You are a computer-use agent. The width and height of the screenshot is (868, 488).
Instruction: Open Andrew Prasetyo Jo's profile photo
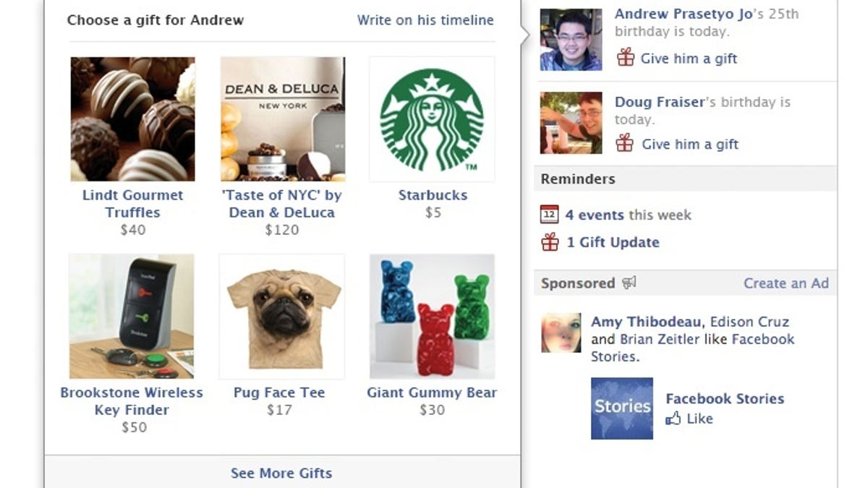571,40
